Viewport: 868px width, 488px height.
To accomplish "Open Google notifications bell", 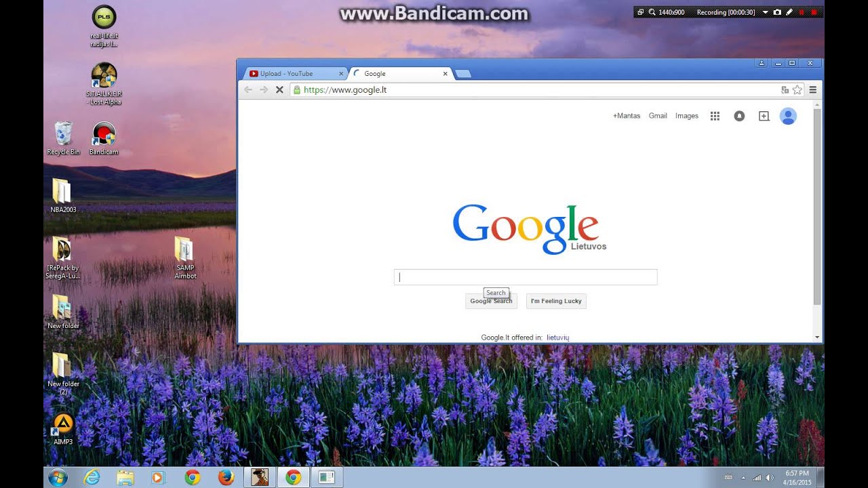I will tap(739, 116).
